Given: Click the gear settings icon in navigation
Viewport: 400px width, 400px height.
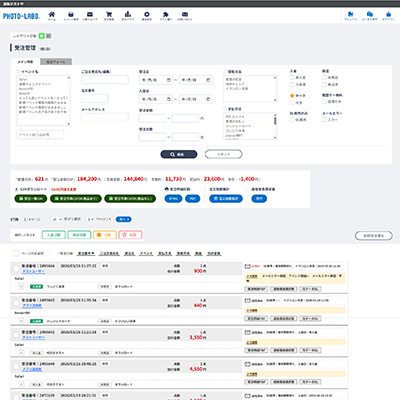Looking at the screenshot, I should pyautogui.click(x=147, y=15).
